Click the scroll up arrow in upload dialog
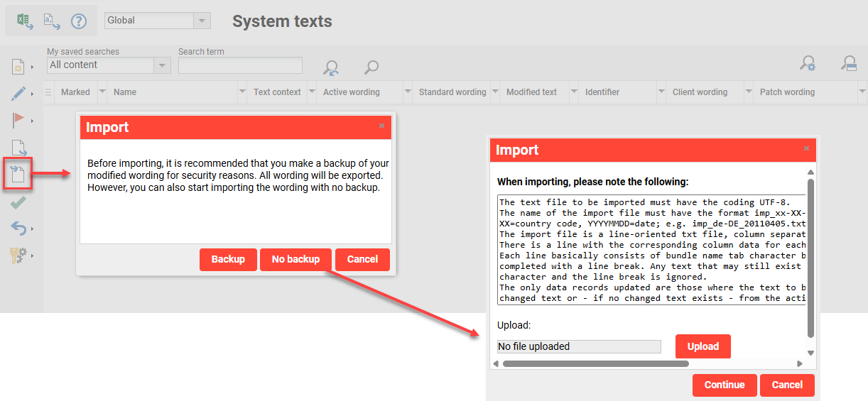Image resolution: width=868 pixels, height=401 pixels. click(810, 172)
